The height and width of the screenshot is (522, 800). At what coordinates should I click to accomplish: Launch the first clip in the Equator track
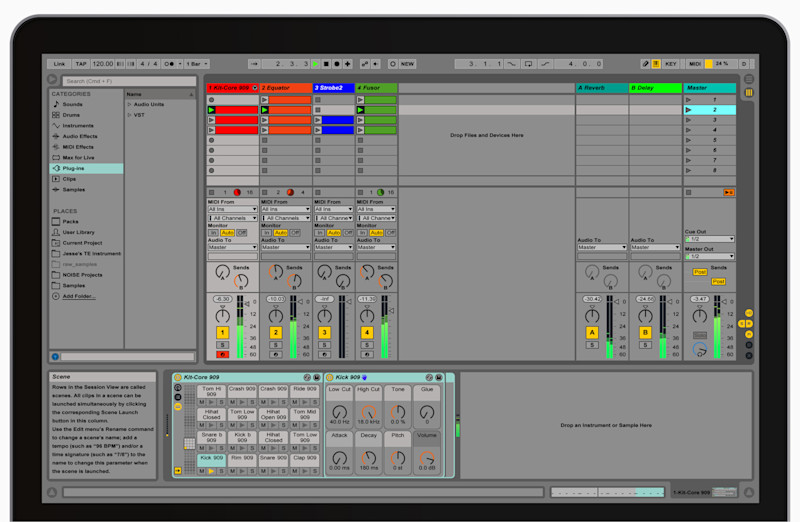pos(265,100)
